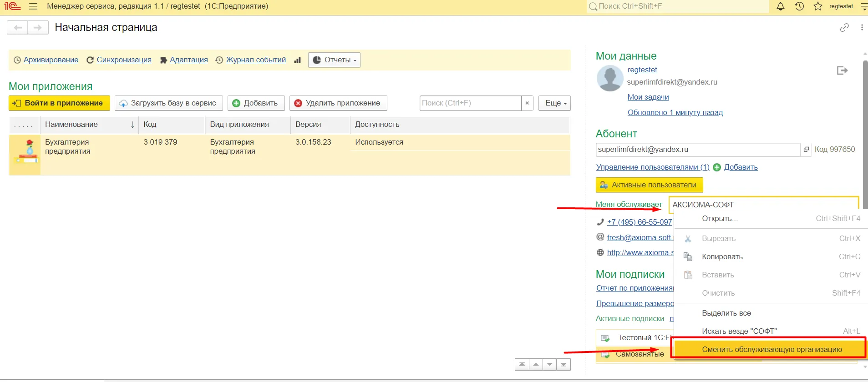Click the Активные пользователи button

pos(649,185)
